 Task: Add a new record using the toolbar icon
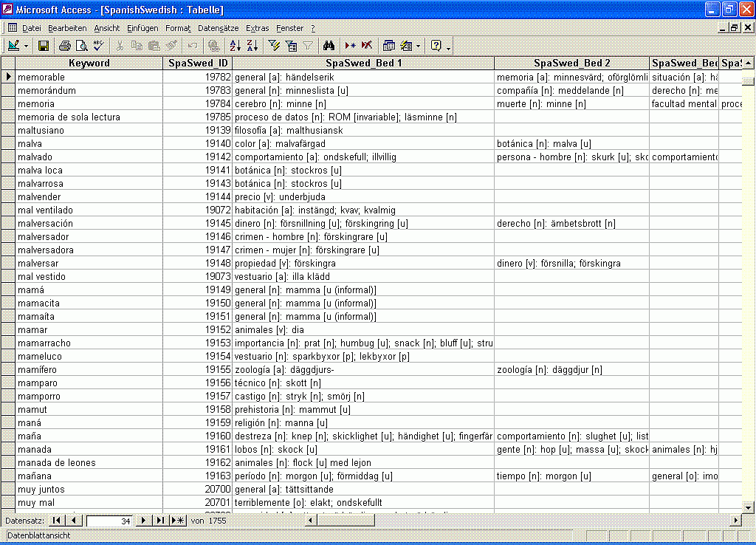(350, 46)
